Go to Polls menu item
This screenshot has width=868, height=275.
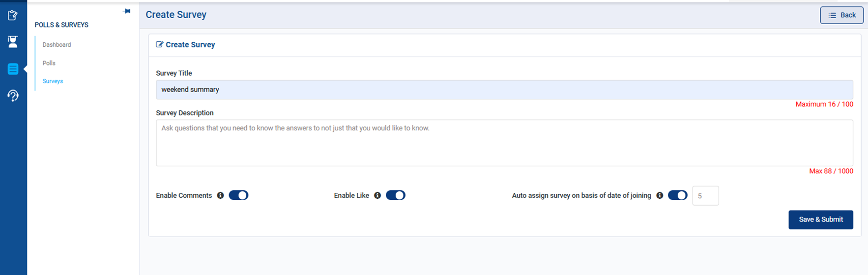click(x=49, y=63)
